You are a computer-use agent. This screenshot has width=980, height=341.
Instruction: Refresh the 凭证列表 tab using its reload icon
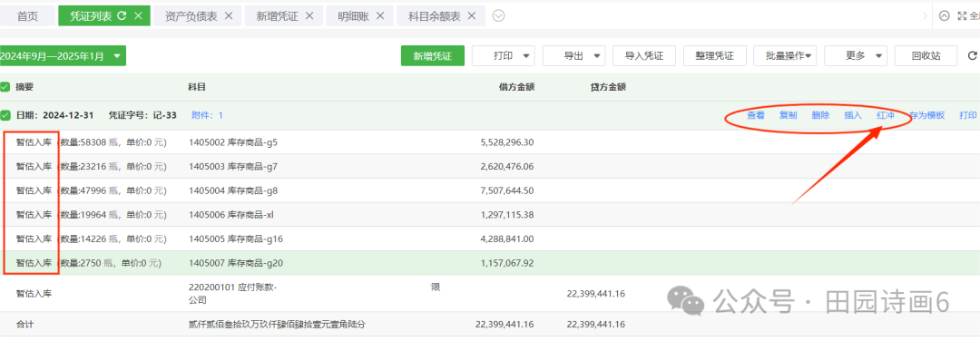pyautogui.click(x=122, y=16)
